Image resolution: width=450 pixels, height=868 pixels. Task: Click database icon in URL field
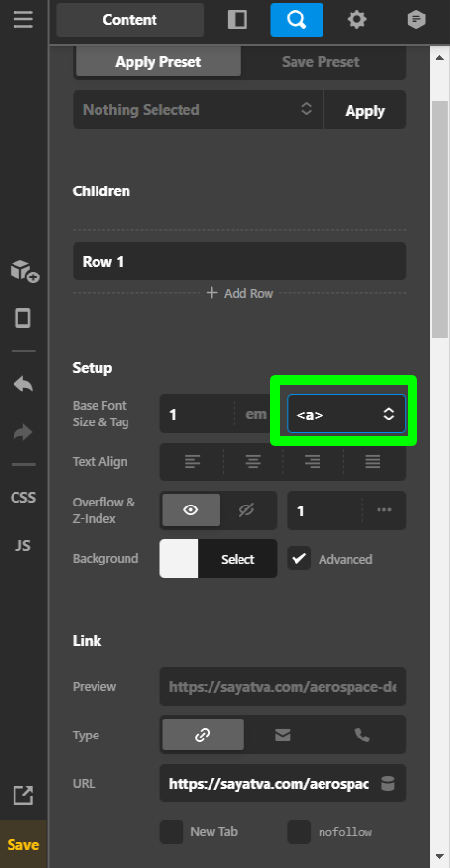[388, 783]
